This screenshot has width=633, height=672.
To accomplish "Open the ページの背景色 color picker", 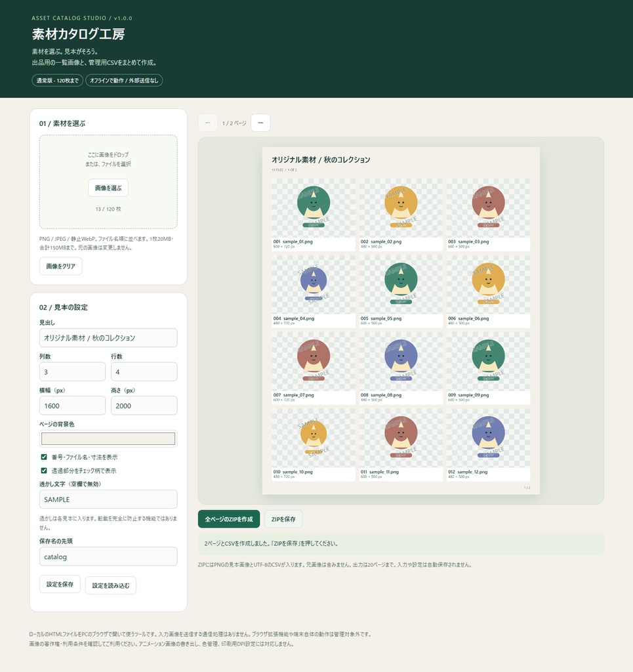I will [x=108, y=438].
